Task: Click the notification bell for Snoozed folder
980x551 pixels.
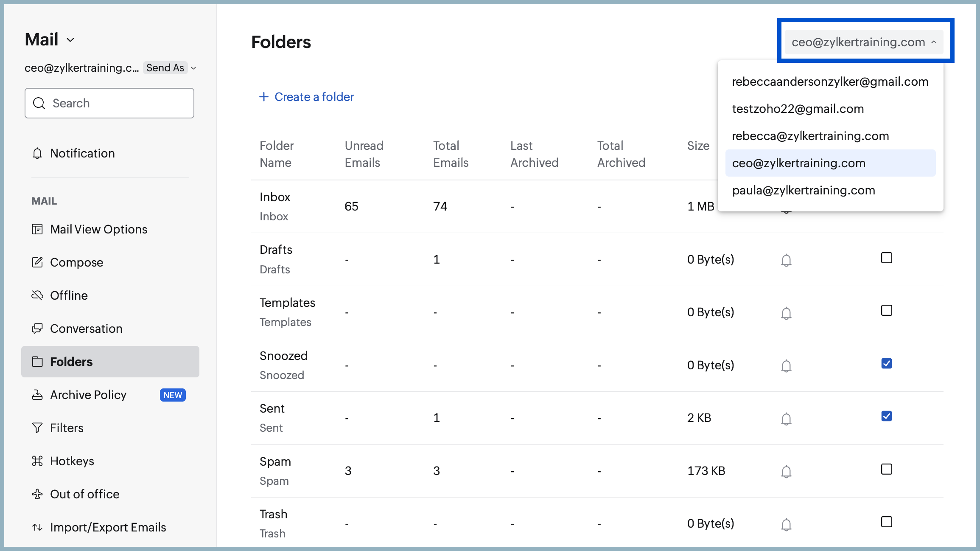Action: (x=786, y=365)
